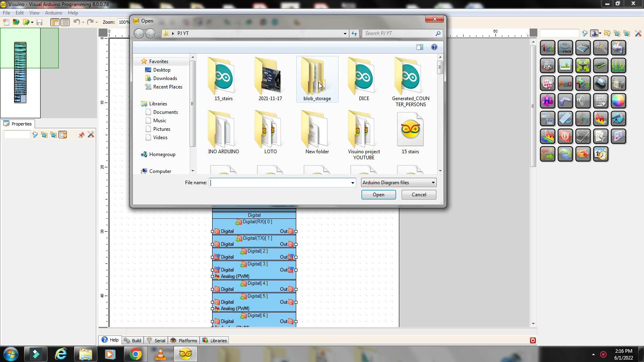Click the red power icon in status bar
Screen dimensions: 644x362
[x=533, y=340]
